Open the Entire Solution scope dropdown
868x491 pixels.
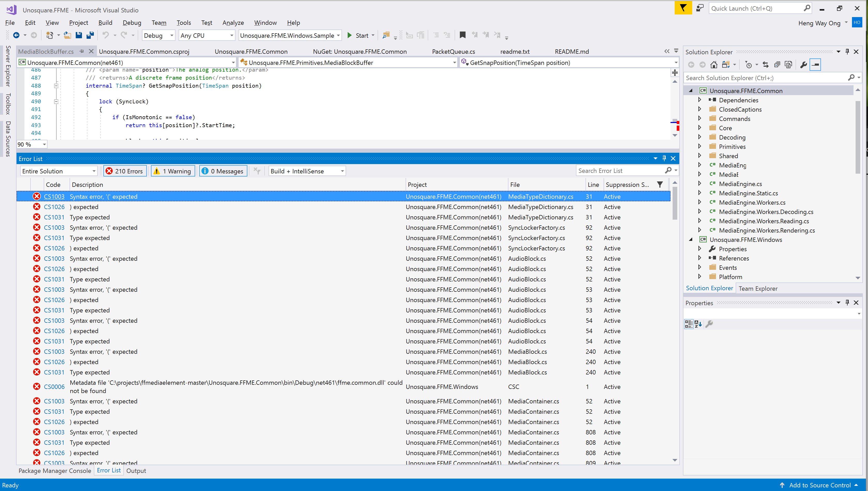(x=59, y=171)
